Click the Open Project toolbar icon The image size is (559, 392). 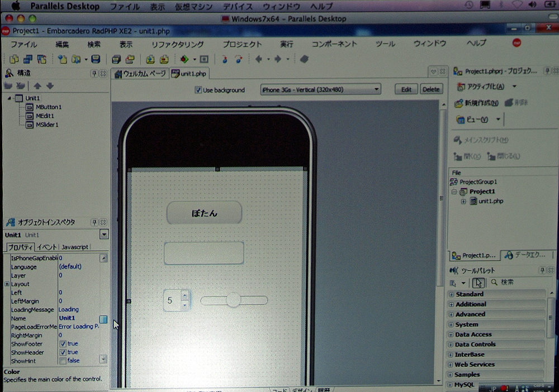[130, 59]
